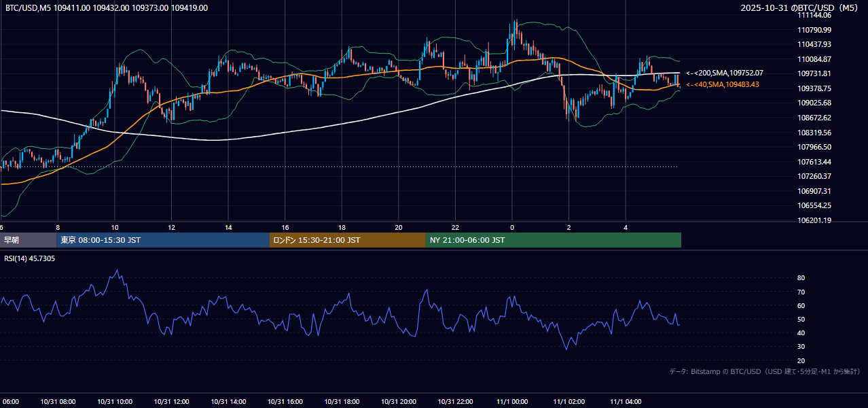
Task: Click hour label 16 below the price chart
Action: pos(285,227)
